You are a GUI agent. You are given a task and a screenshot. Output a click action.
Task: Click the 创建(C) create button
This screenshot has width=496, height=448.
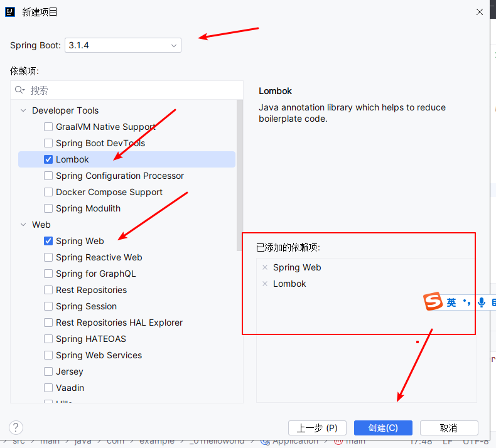383,428
